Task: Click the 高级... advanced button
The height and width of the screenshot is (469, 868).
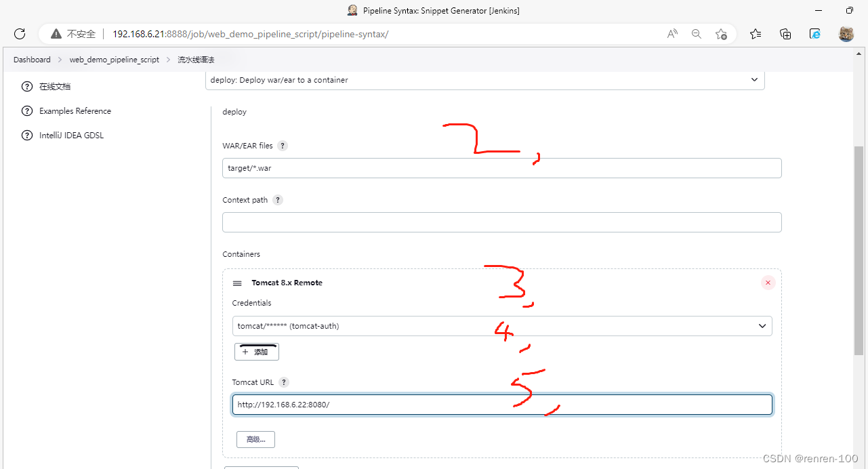Action: click(x=255, y=439)
